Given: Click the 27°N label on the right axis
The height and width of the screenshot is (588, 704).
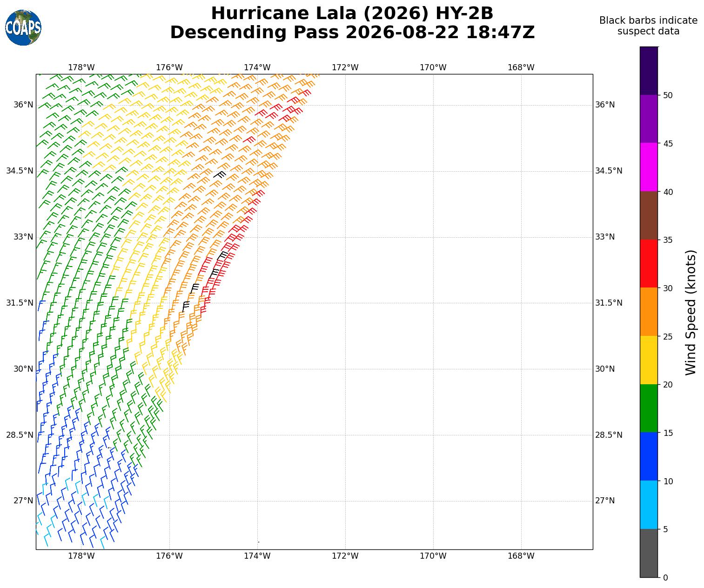Looking at the screenshot, I should (x=605, y=501).
